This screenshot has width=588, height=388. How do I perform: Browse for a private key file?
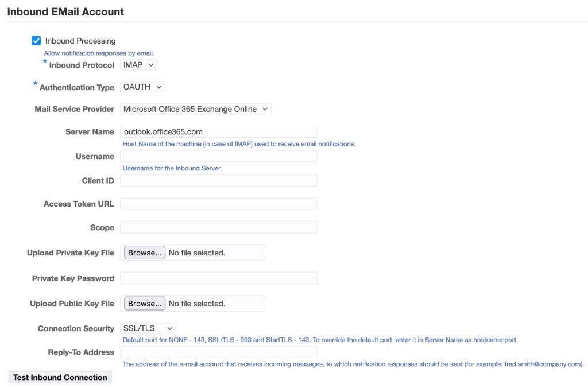pos(144,252)
